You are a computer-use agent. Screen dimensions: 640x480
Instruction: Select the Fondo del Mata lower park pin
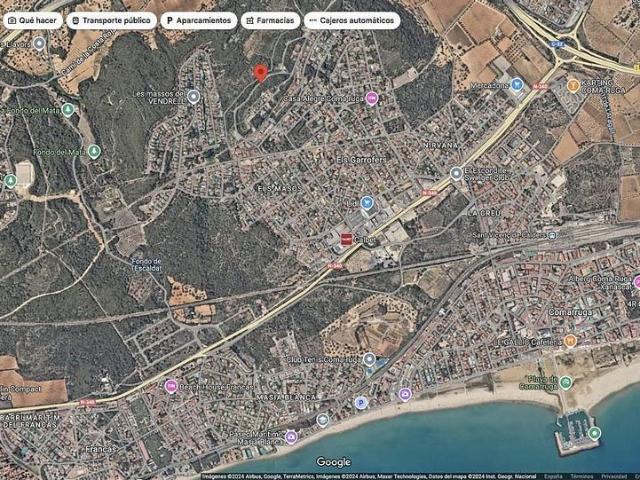(x=94, y=152)
